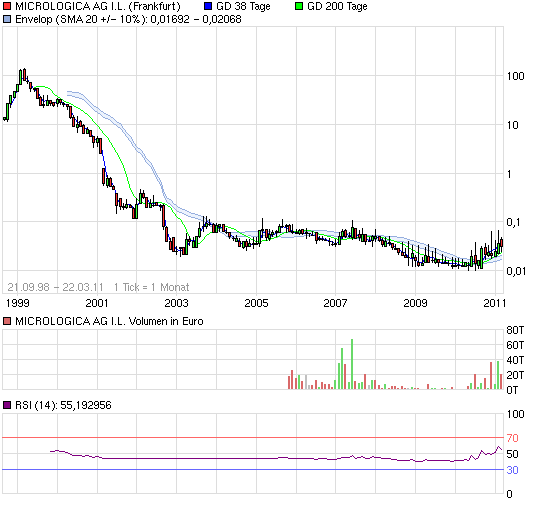Click the green GD 200 Tage swatch
This screenshot has width=545, height=515.
click(299, 6)
